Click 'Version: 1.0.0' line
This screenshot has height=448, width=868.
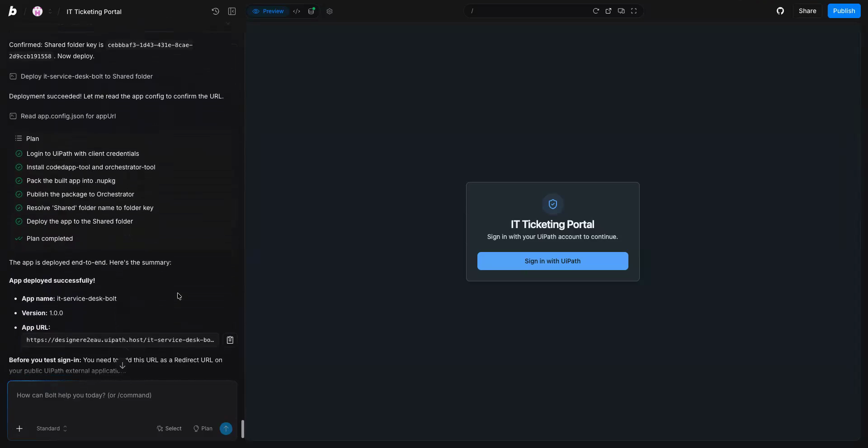tap(42, 313)
